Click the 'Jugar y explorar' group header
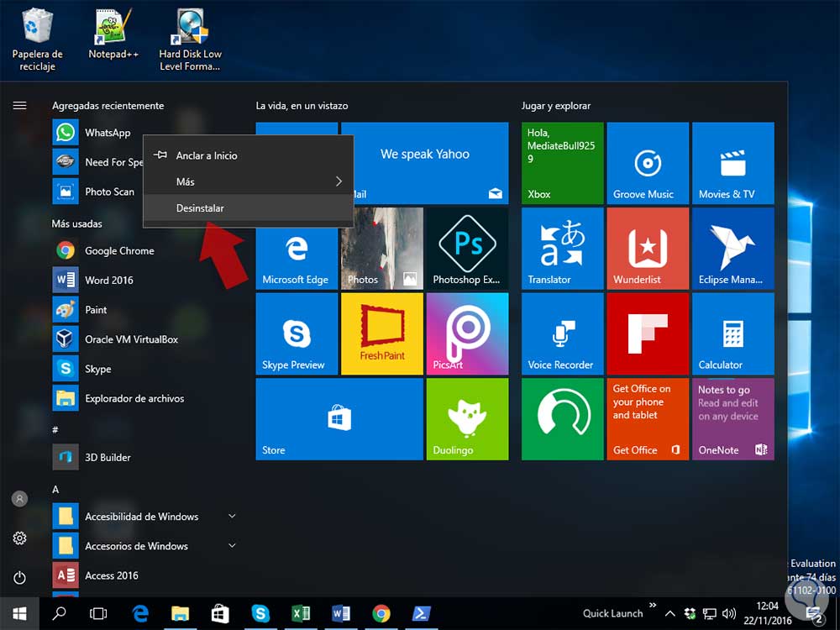The image size is (840, 630). coord(556,106)
